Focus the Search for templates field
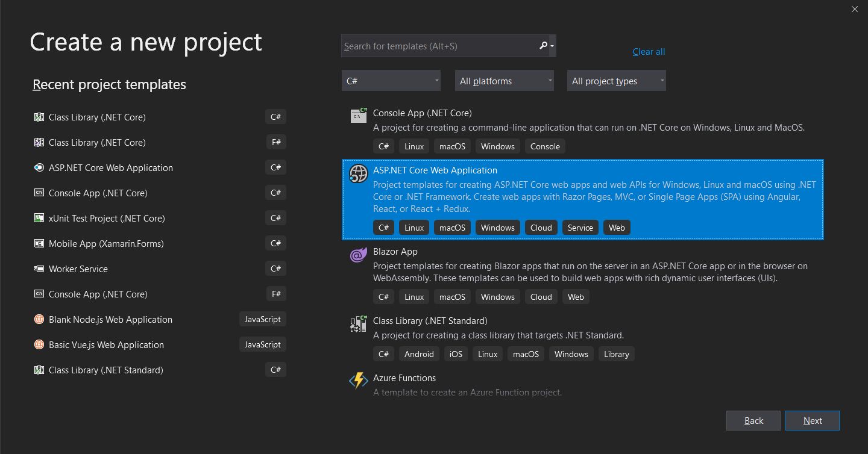The width and height of the screenshot is (868, 454). (439, 46)
